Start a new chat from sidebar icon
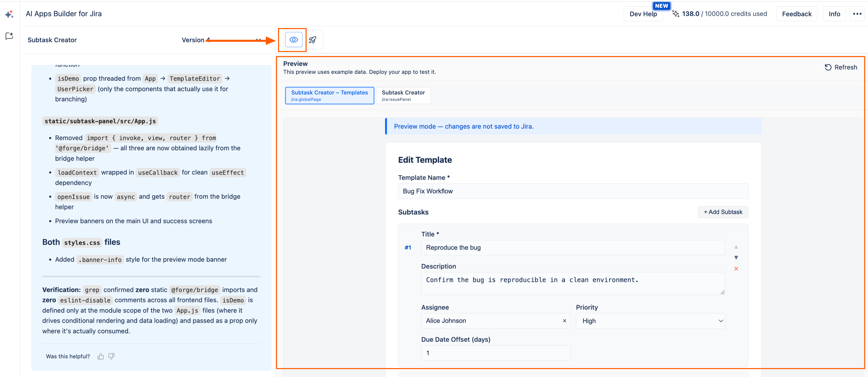868x377 pixels. click(x=9, y=36)
